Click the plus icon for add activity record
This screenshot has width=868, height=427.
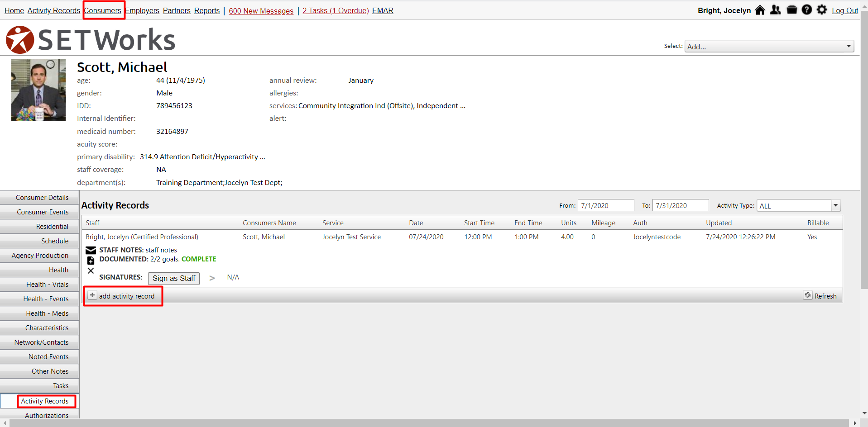point(92,295)
